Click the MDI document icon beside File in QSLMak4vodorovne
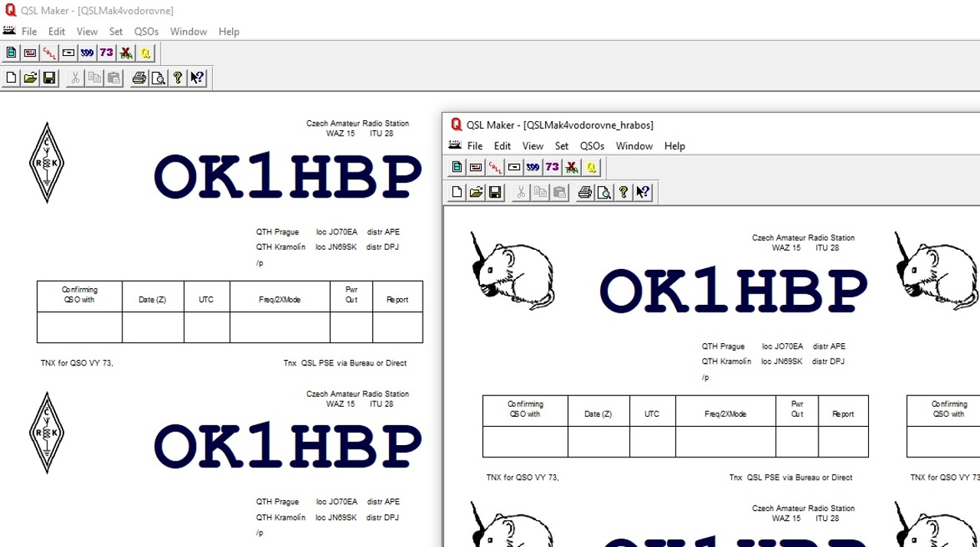The width and height of the screenshot is (980, 547). click(x=8, y=31)
